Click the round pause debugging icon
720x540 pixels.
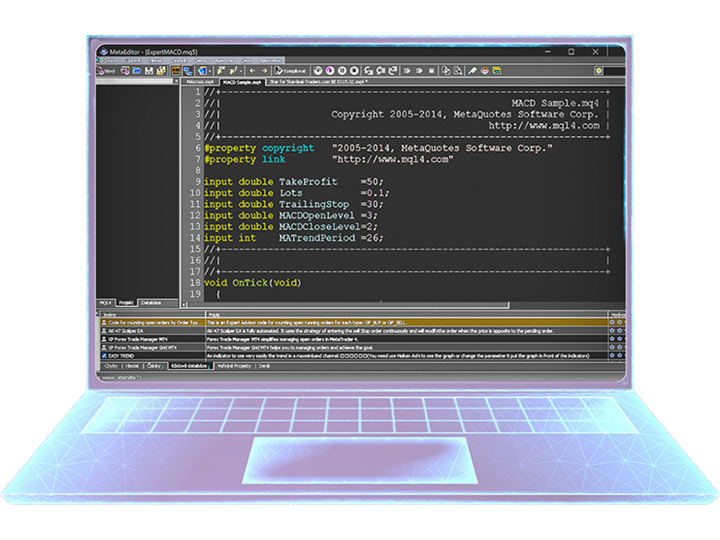point(342,71)
